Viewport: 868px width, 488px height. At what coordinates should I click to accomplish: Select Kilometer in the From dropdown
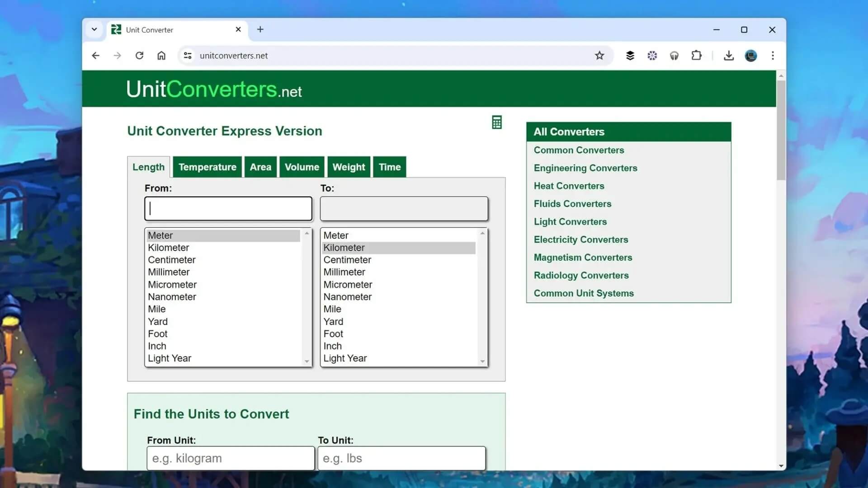pos(169,247)
